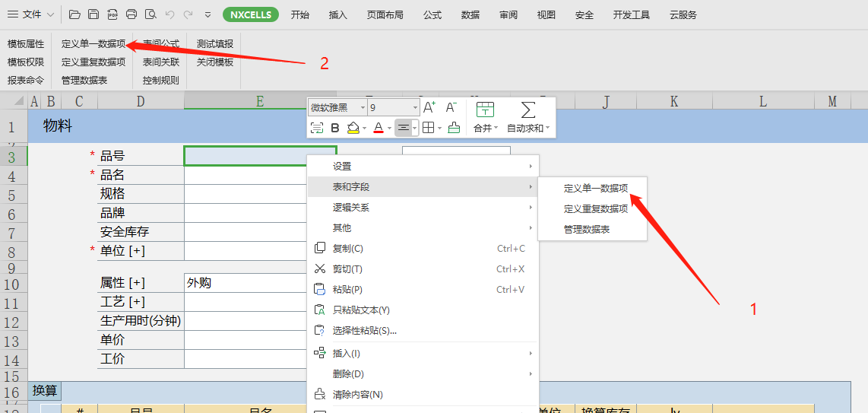Toggle center alignment in mini toolbar

tap(403, 128)
